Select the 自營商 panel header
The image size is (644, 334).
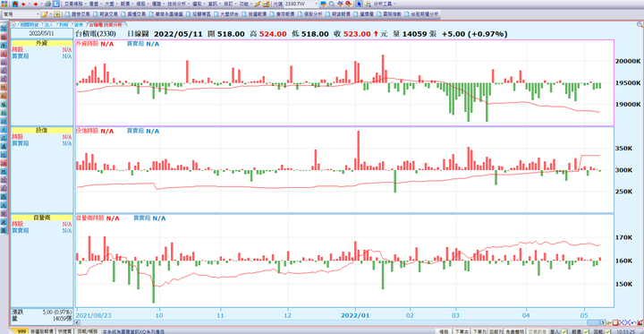(41, 217)
